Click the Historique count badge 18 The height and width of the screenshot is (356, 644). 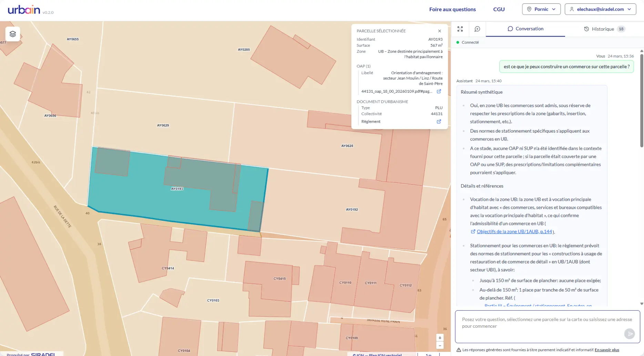pyautogui.click(x=621, y=29)
